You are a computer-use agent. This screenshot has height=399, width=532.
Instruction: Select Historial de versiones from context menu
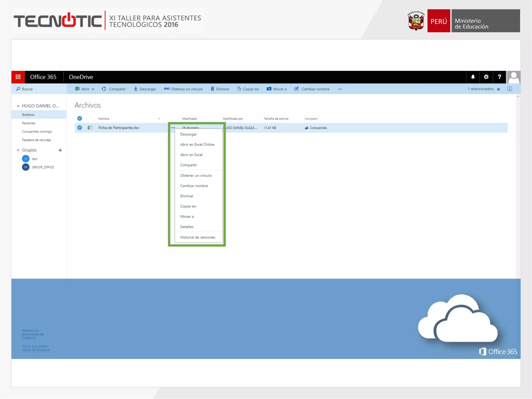[198, 237]
